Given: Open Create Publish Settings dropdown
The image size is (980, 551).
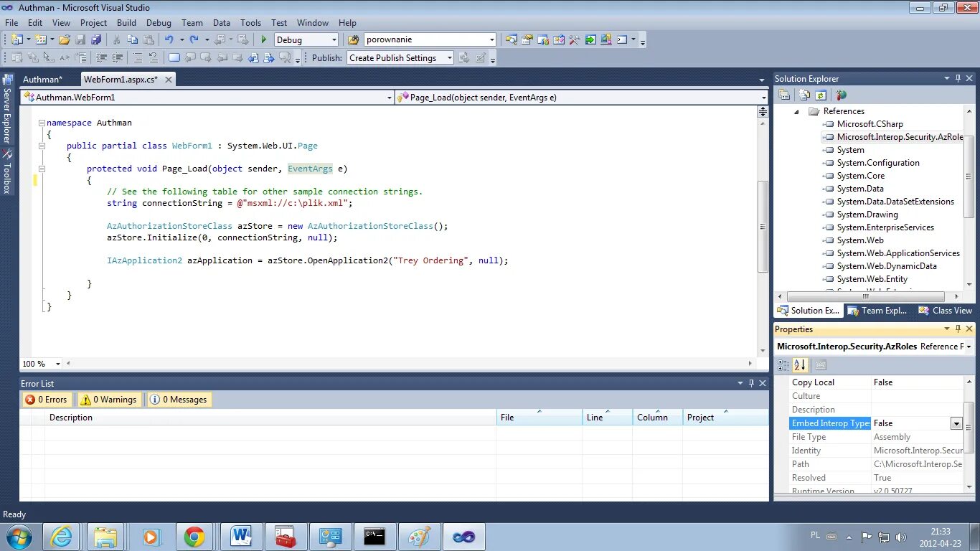Looking at the screenshot, I should (450, 58).
